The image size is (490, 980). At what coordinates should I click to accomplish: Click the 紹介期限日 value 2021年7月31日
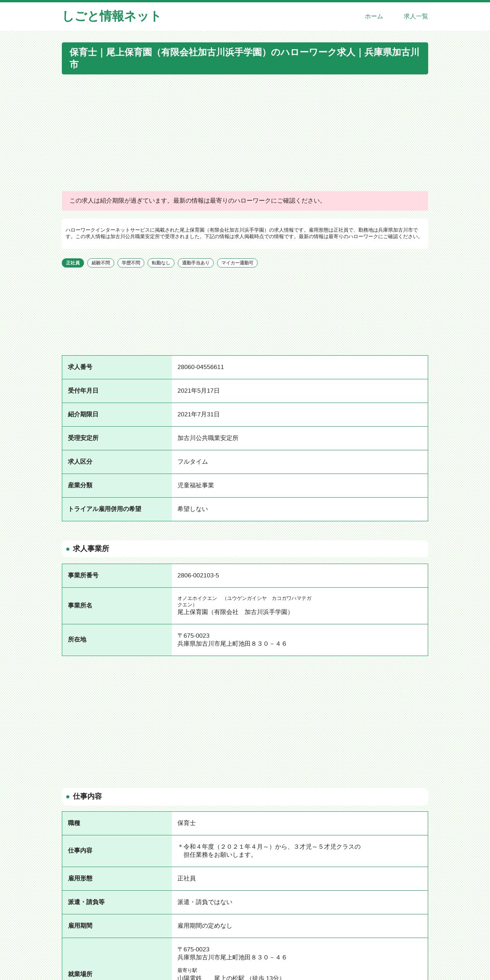[198, 414]
